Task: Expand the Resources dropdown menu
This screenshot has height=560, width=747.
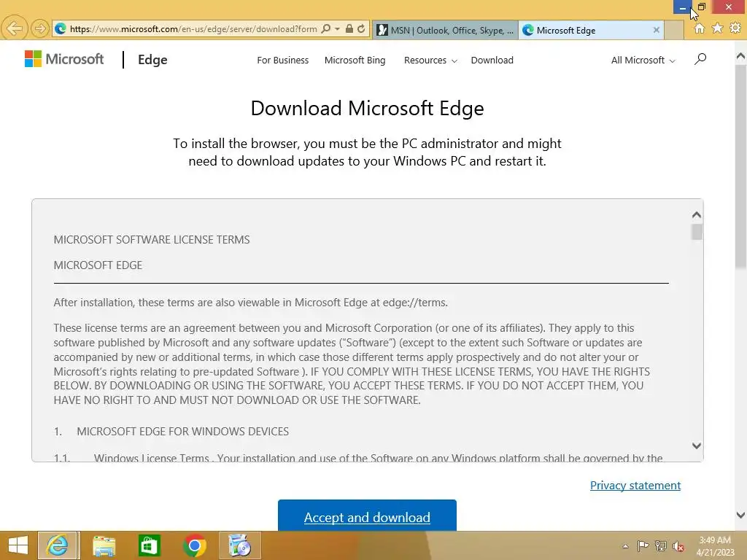Action: (430, 60)
